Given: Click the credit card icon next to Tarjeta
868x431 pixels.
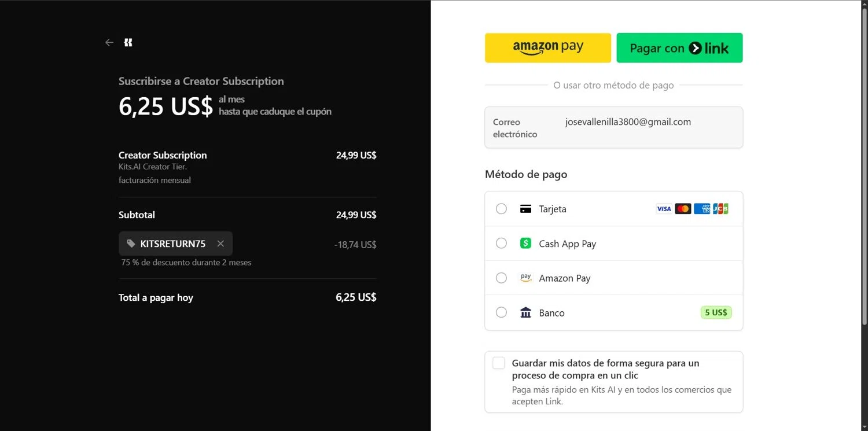Looking at the screenshot, I should pos(525,209).
